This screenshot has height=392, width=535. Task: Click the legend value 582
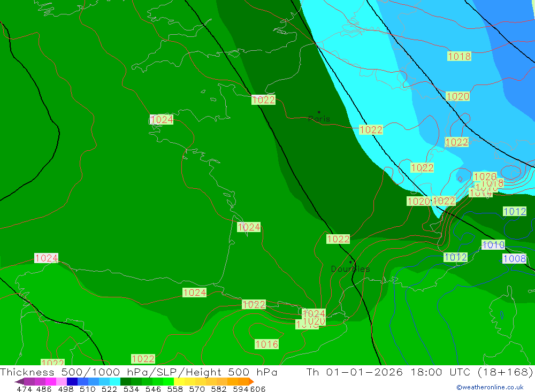pos(218,389)
